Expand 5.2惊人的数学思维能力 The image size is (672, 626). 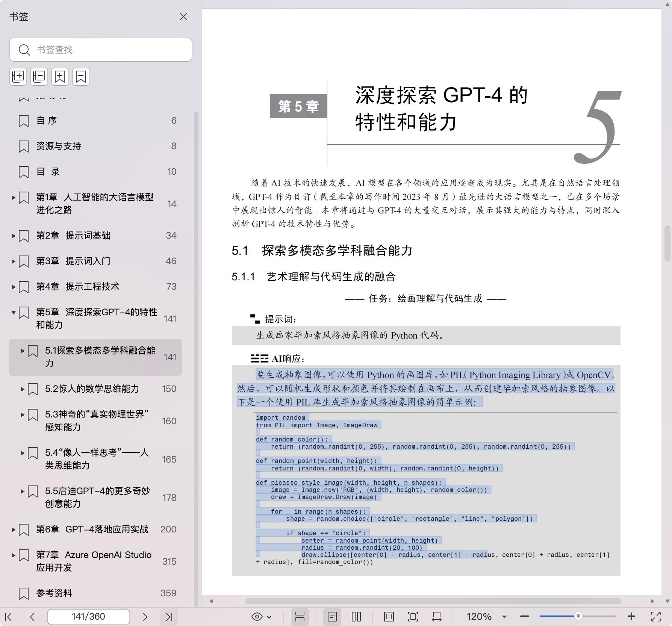coord(23,389)
